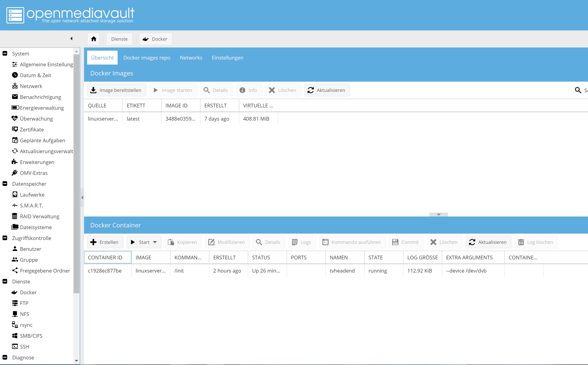This screenshot has height=365, width=588.
Task: Click Erstellen to create container
Action: click(105, 242)
